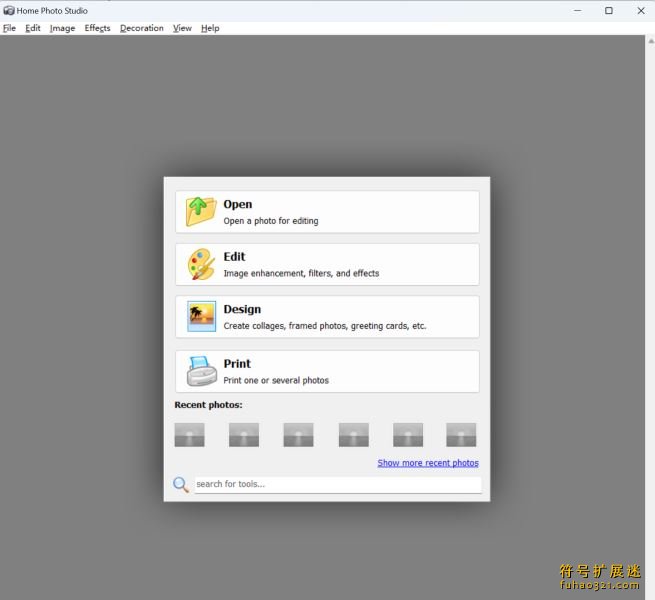This screenshot has width=655, height=600.
Task: Open the Edit menu in menu bar
Action: click(x=33, y=28)
